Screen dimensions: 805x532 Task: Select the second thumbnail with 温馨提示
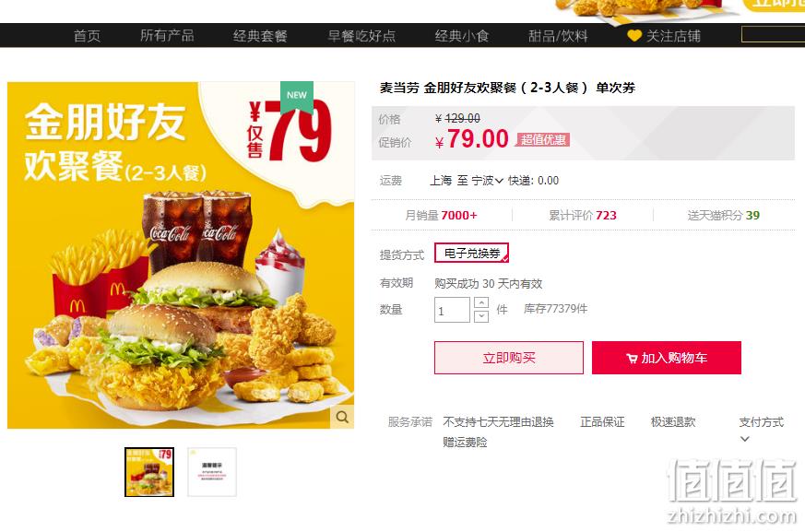[212, 472]
